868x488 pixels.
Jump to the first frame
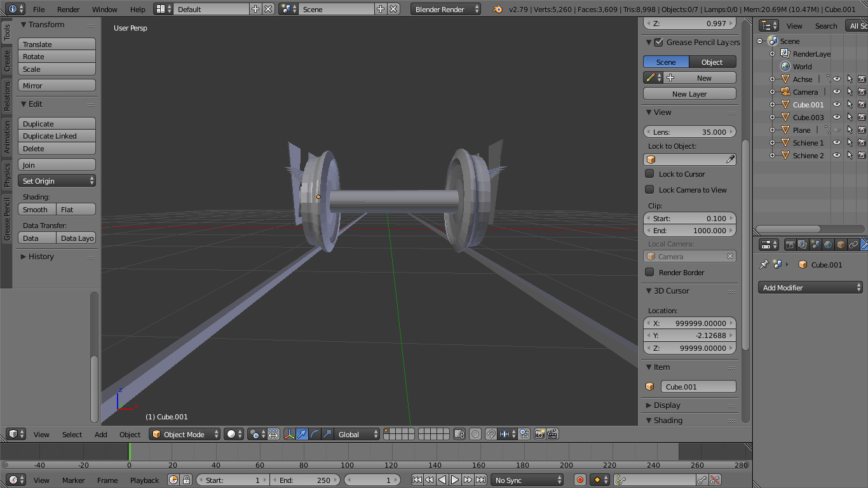(x=417, y=480)
